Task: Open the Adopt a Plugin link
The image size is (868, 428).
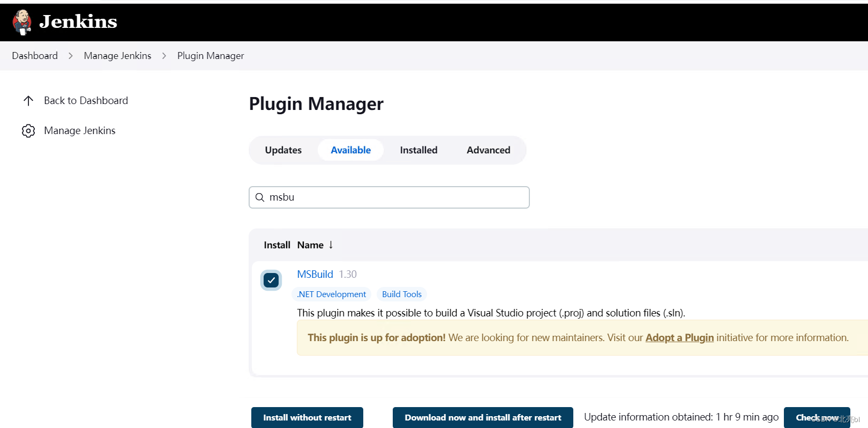Action: [x=679, y=337]
